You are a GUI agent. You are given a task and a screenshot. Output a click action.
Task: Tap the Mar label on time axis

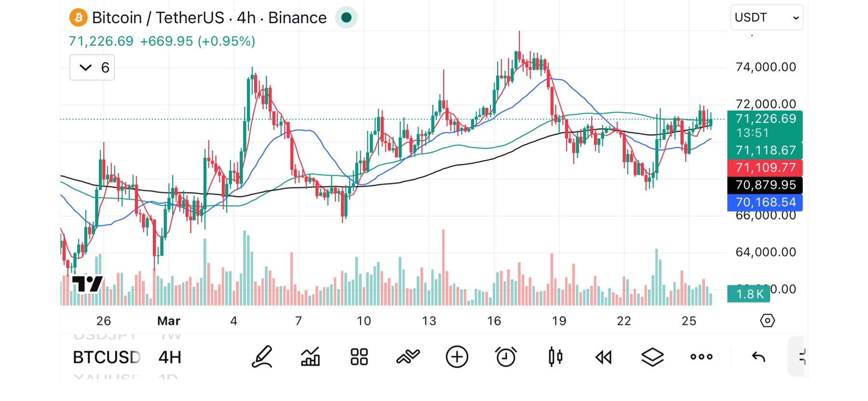(x=169, y=321)
